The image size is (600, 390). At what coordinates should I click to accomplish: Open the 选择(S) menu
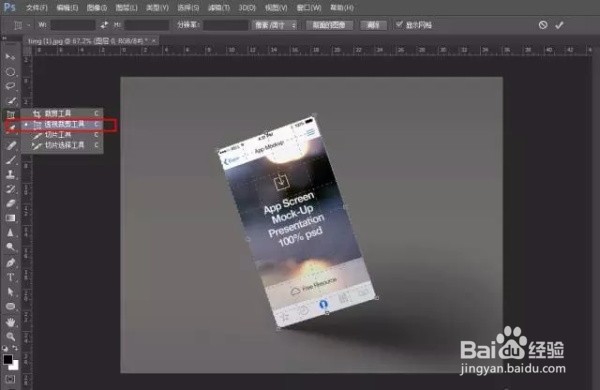(x=188, y=8)
